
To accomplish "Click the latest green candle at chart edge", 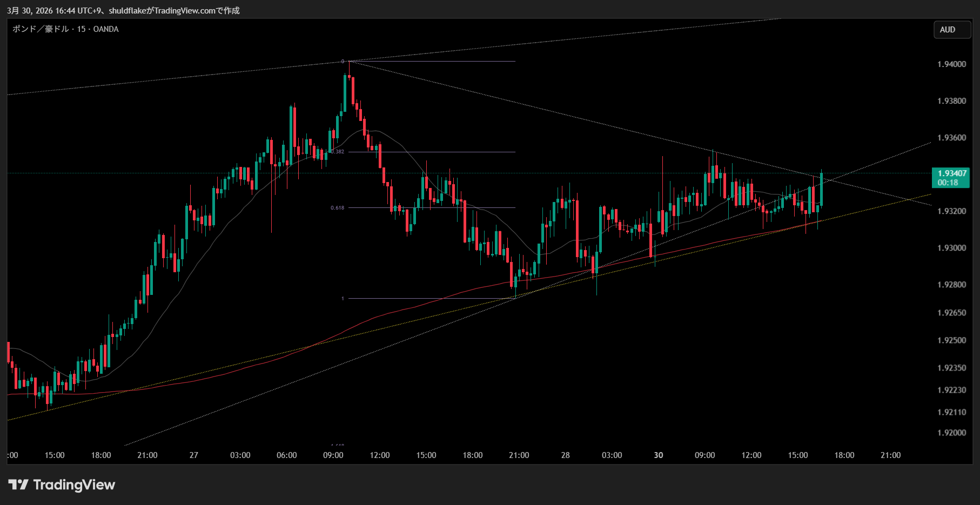I will 821,189.
